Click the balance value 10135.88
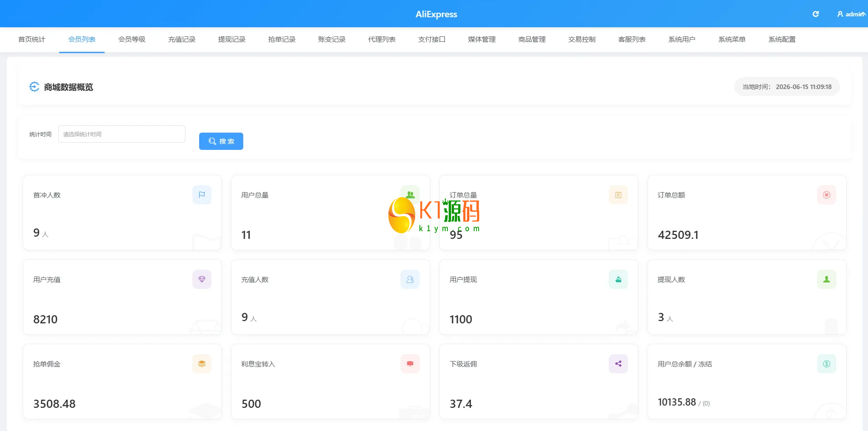868x431 pixels. [677, 402]
